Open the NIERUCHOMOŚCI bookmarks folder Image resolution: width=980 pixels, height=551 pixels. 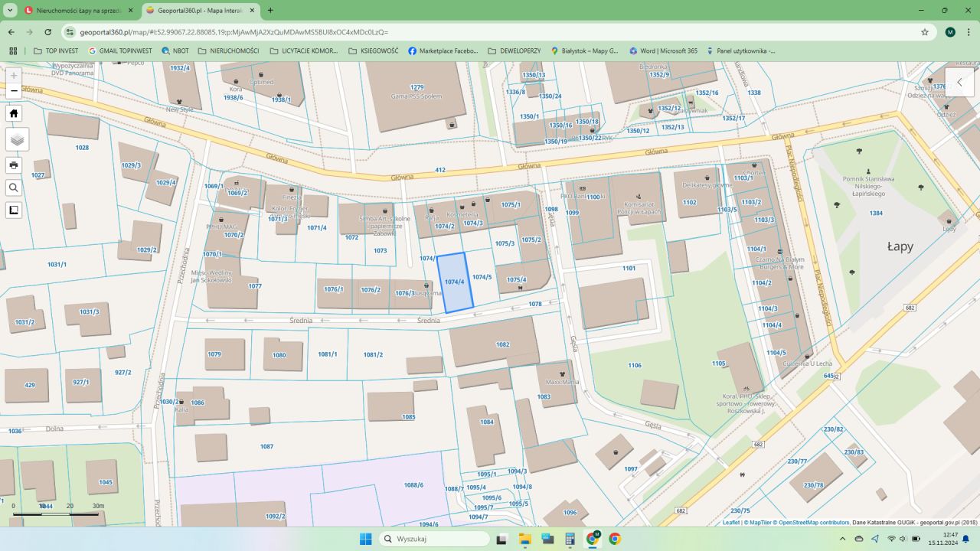click(228, 51)
